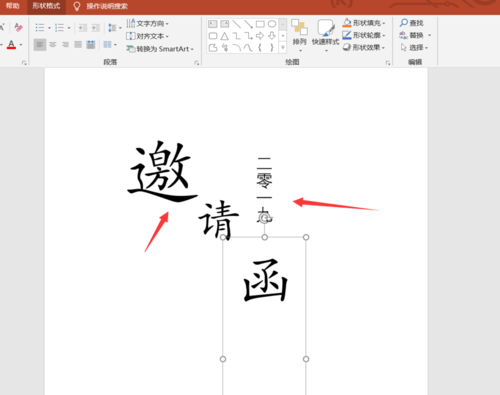Open the paragraph (段落) dialog launcher
The image size is (500, 395).
197,62
